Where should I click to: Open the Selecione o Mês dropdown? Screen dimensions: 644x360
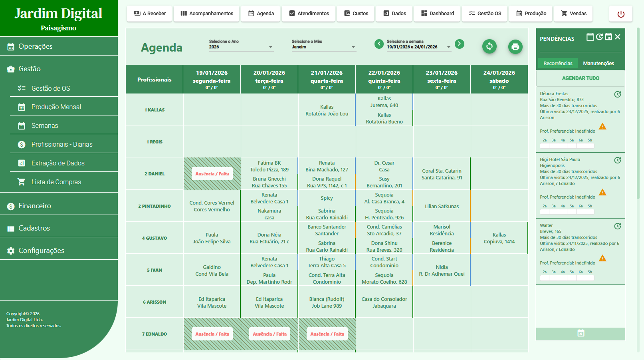[x=323, y=47]
